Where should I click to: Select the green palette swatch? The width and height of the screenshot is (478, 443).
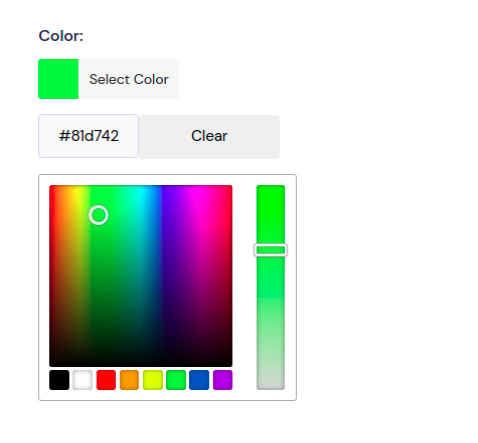pyautogui.click(x=176, y=380)
